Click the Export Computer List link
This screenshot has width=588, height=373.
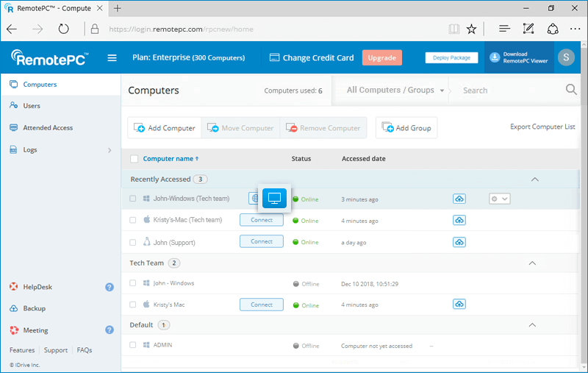[542, 127]
